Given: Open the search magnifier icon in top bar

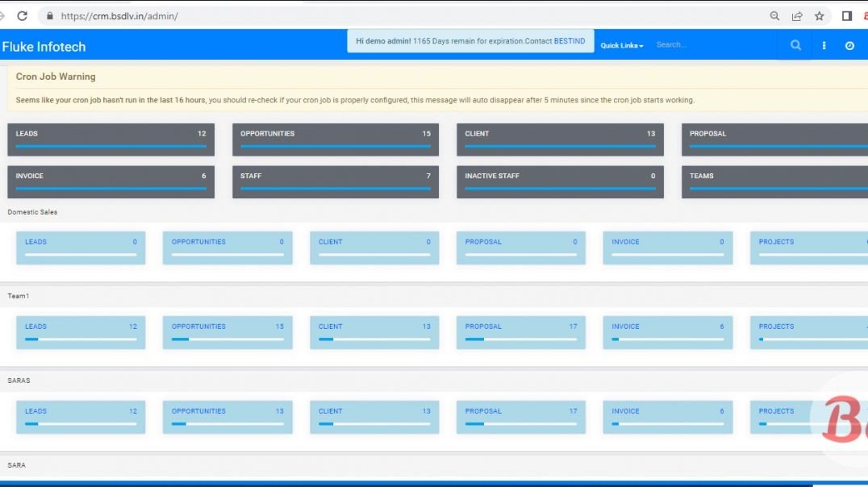Looking at the screenshot, I should (x=795, y=45).
